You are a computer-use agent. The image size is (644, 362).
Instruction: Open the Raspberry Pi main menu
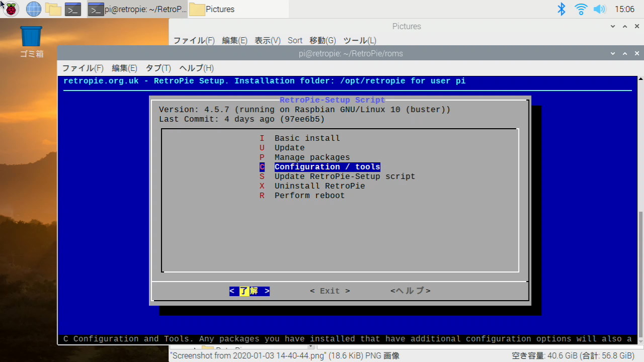11,9
